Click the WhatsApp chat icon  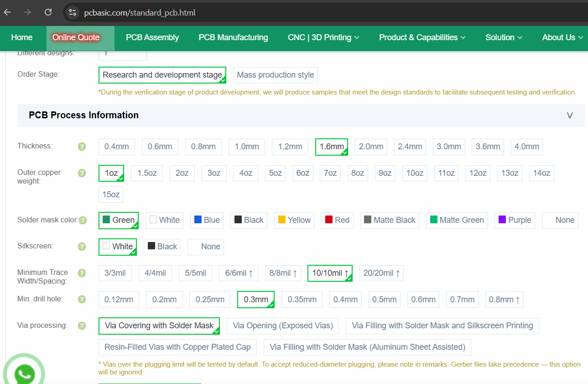[x=24, y=373]
